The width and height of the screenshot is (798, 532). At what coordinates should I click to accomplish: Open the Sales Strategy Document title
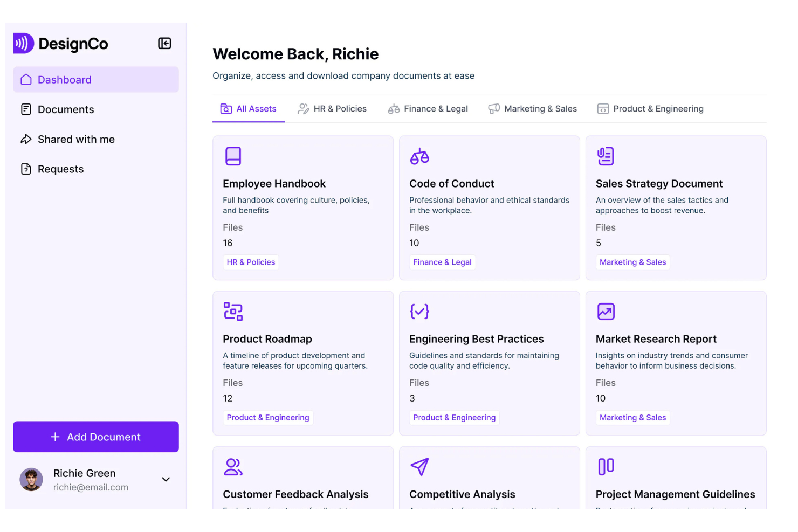point(659,184)
